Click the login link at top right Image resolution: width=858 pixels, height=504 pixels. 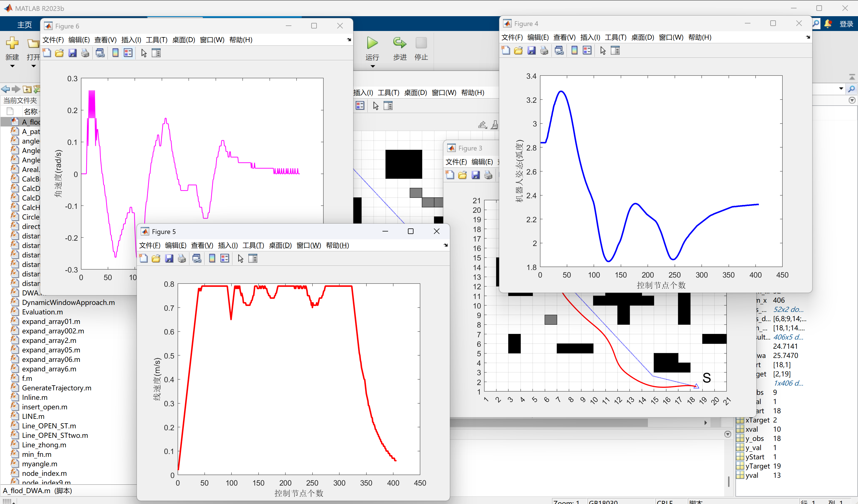click(x=846, y=24)
